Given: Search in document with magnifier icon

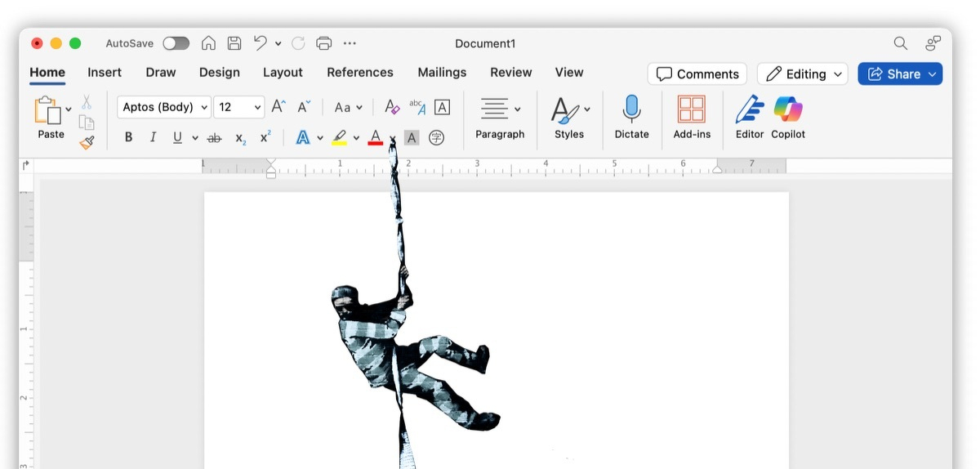Looking at the screenshot, I should click(x=900, y=43).
